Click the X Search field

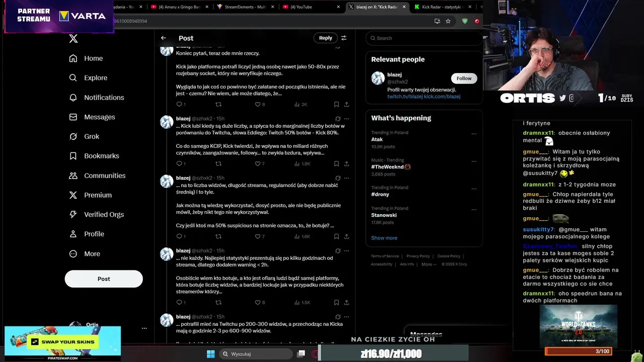click(x=424, y=38)
